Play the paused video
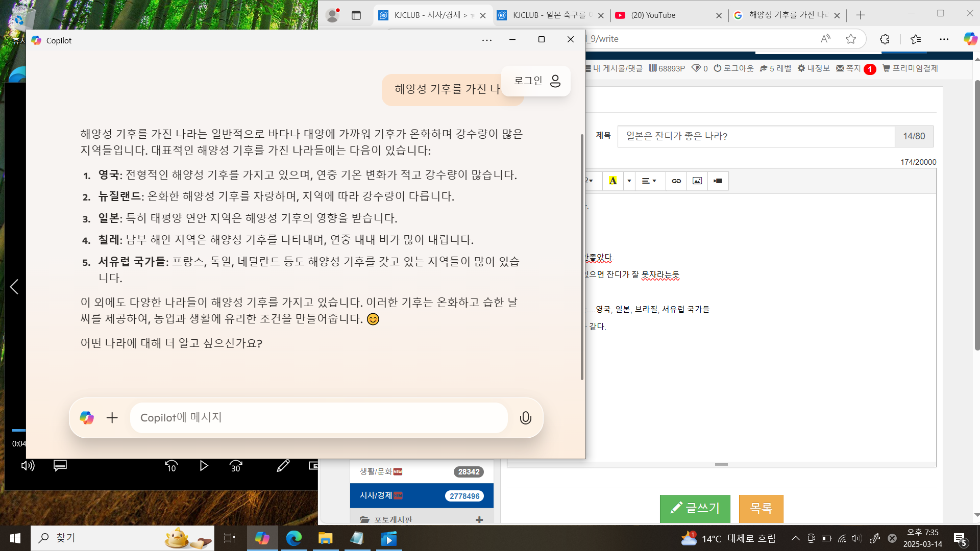 tap(204, 465)
